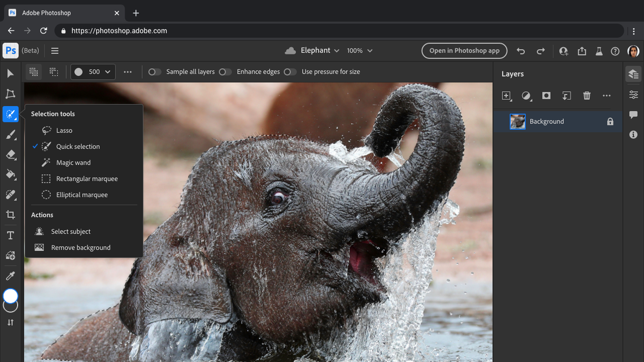644x362 pixels.
Task: Select the Eraser tool
Action: (10, 155)
